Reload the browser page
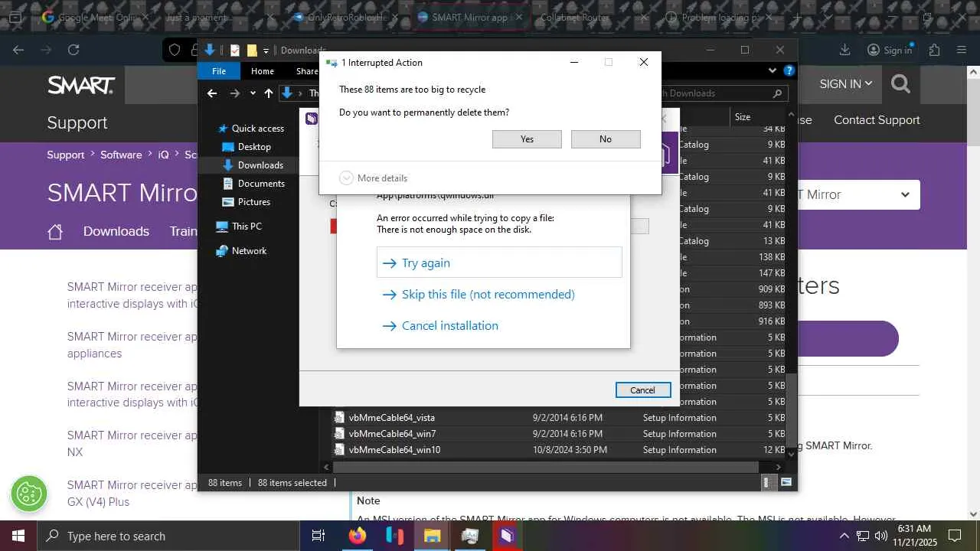The height and width of the screenshot is (551, 980). tap(73, 50)
